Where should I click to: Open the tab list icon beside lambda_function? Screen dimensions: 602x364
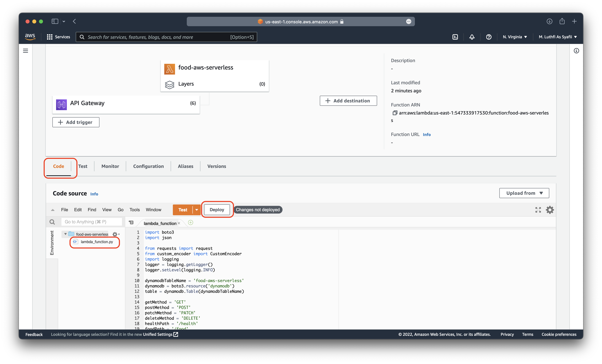pos(131,223)
